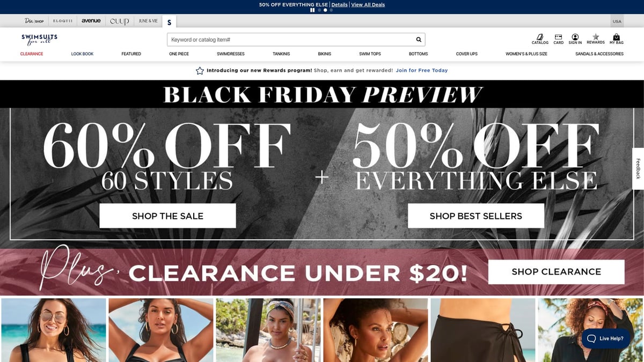The width and height of the screenshot is (644, 362).
Task: Open the Catalog icon
Action: coord(540,39)
